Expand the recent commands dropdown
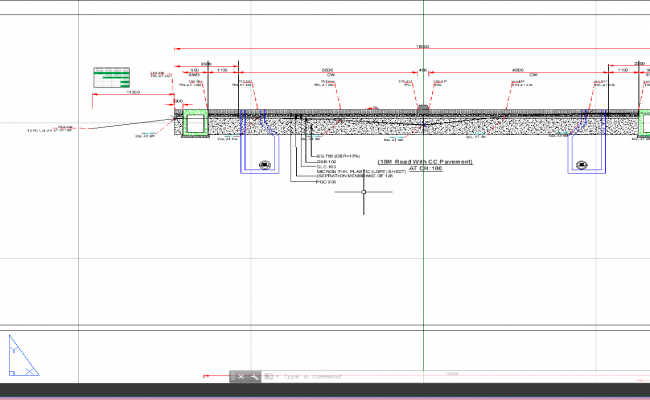This screenshot has width=650, height=400. (271, 377)
